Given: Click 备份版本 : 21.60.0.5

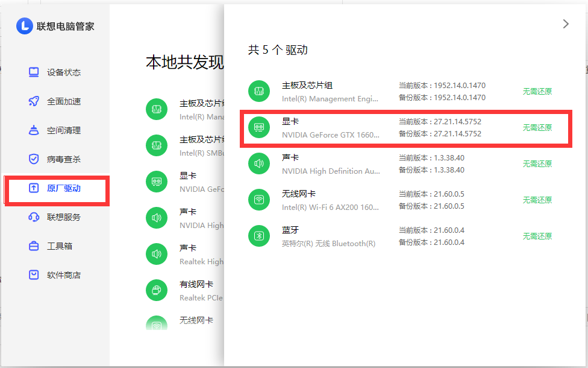Looking at the screenshot, I should [431, 206].
